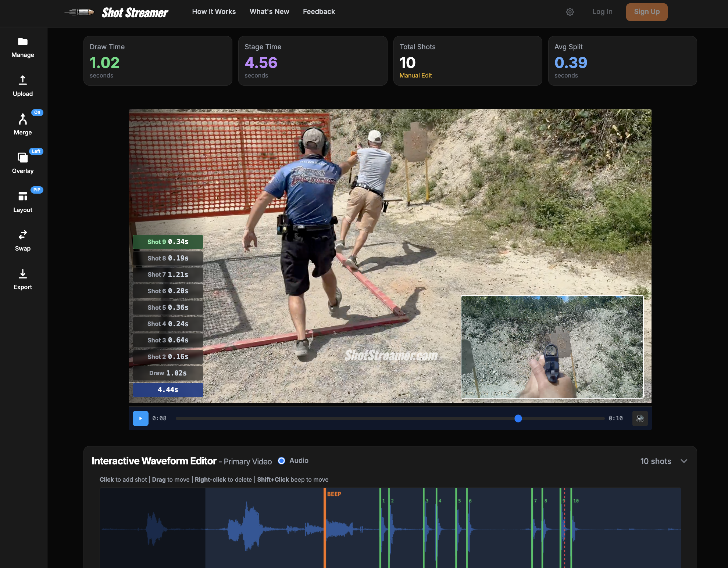Click the Swap videos icon
The width and height of the screenshot is (728, 568).
point(23,240)
